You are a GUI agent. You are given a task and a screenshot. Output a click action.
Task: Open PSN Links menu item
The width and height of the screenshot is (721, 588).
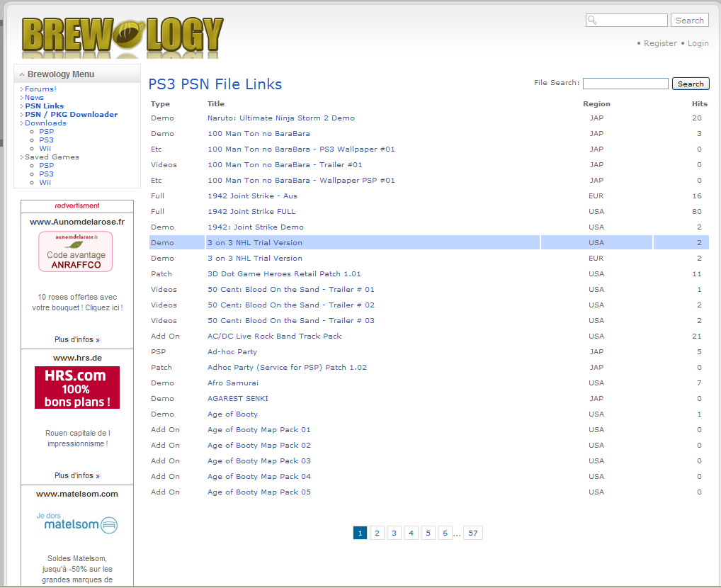(44, 106)
